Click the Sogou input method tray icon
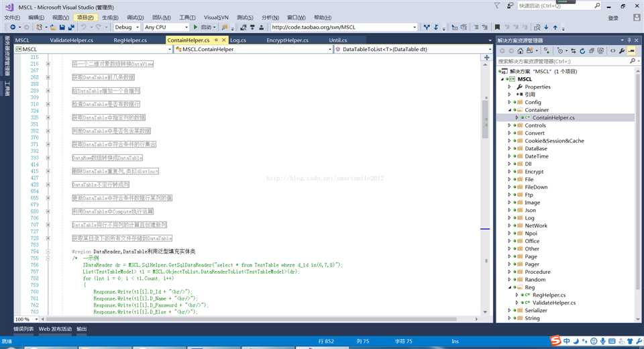The image size is (644, 349). click(555, 341)
